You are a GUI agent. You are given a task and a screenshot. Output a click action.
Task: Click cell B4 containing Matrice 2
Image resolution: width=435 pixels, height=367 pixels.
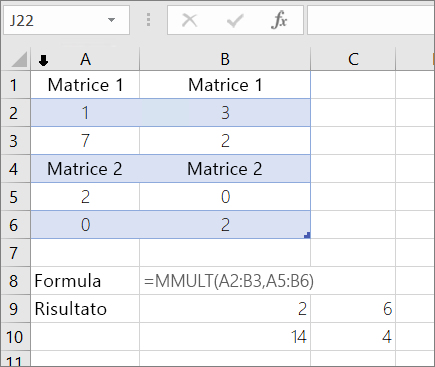click(x=225, y=169)
